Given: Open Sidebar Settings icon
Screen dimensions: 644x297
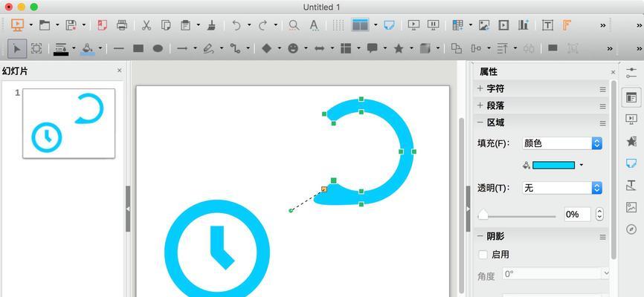Looking at the screenshot, I should point(631,74).
